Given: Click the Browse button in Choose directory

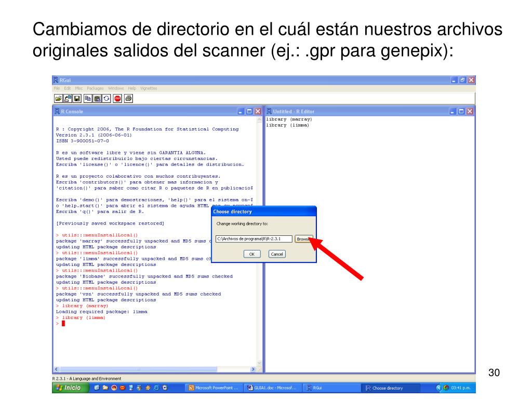Looking at the screenshot, I should coord(303,239).
